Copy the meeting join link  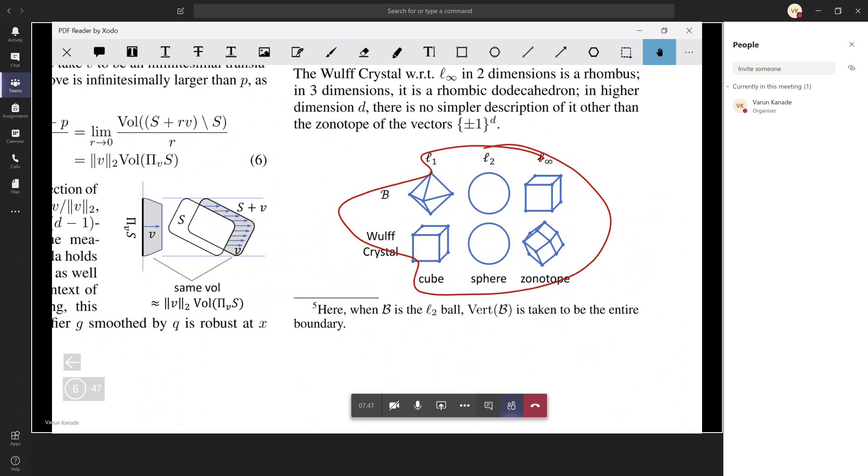click(851, 68)
